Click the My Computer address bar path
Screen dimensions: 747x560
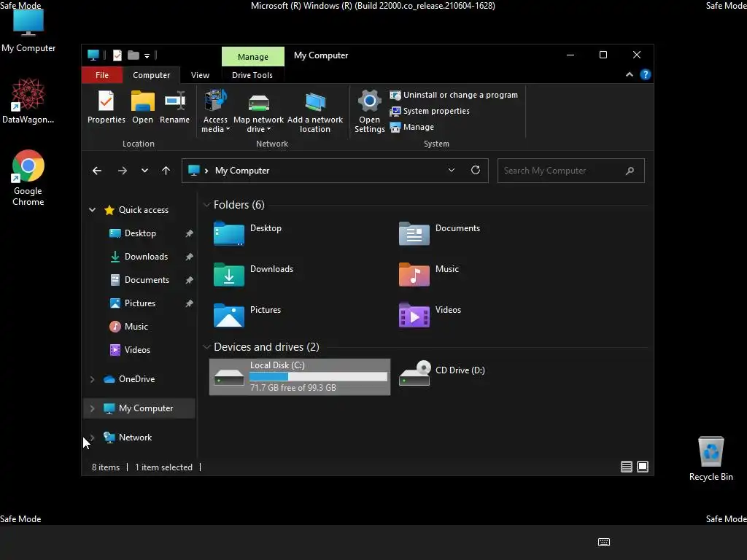[242, 171]
